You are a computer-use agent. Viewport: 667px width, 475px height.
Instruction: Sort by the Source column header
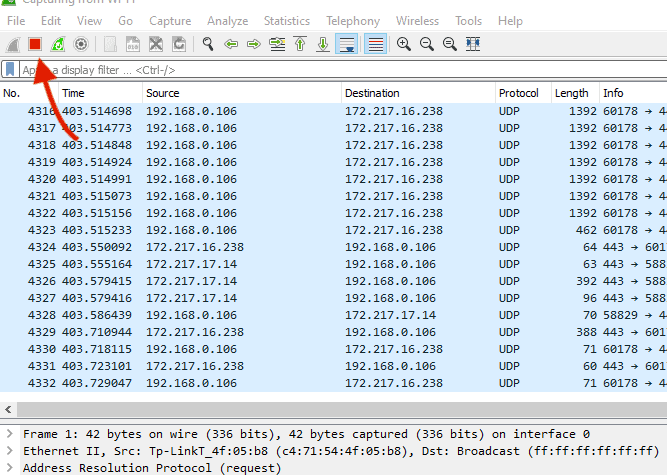(242, 93)
